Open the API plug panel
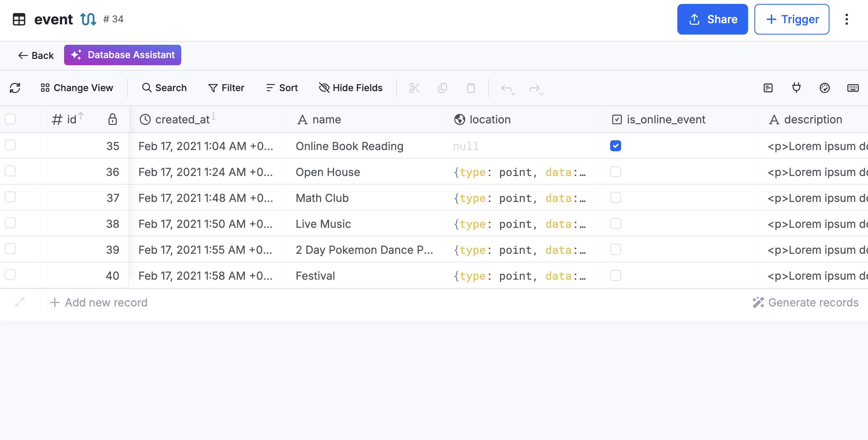This screenshot has width=868, height=440. (x=796, y=88)
